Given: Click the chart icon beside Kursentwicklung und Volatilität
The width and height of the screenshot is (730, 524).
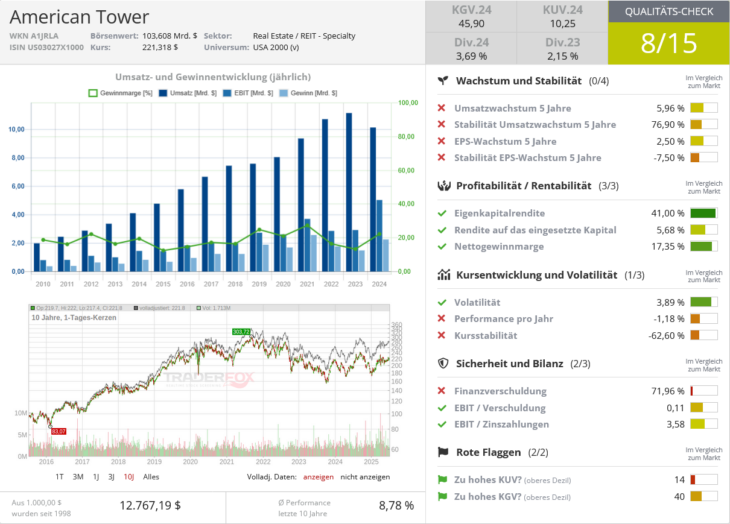Looking at the screenshot, I should [444, 275].
